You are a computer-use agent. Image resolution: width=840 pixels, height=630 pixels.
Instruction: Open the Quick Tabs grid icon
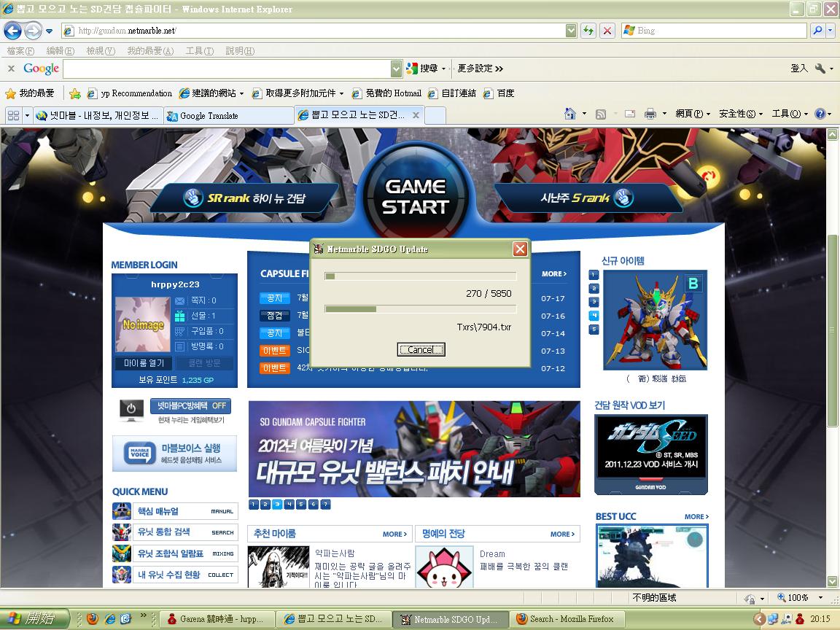(x=13, y=115)
